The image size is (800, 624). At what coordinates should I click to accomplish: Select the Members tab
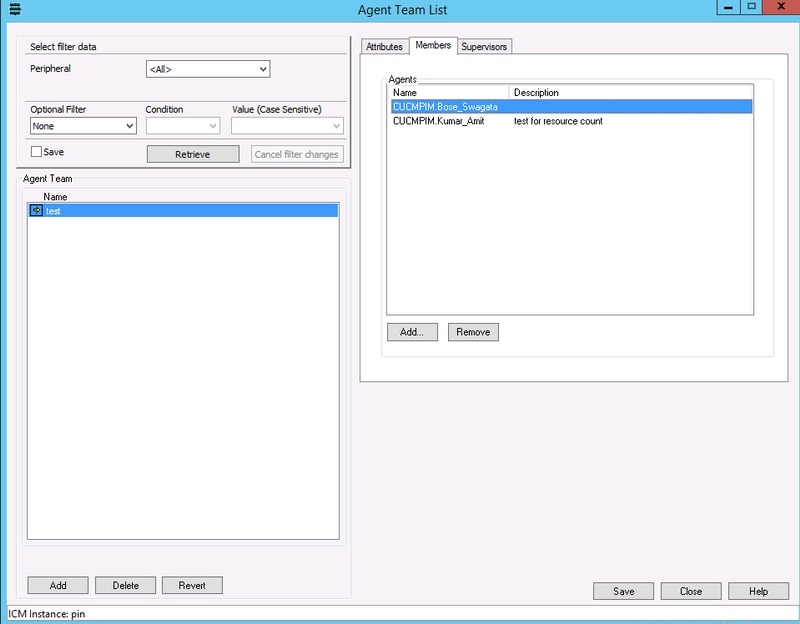point(433,45)
